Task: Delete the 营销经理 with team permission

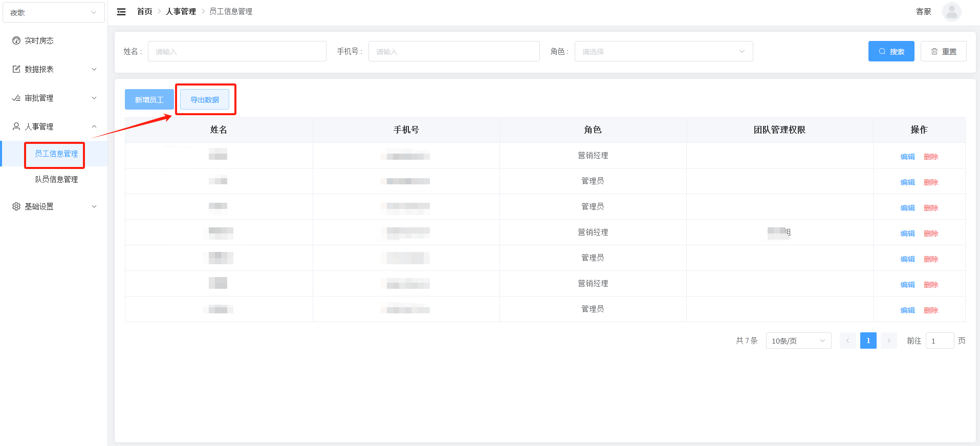Action: tap(931, 233)
